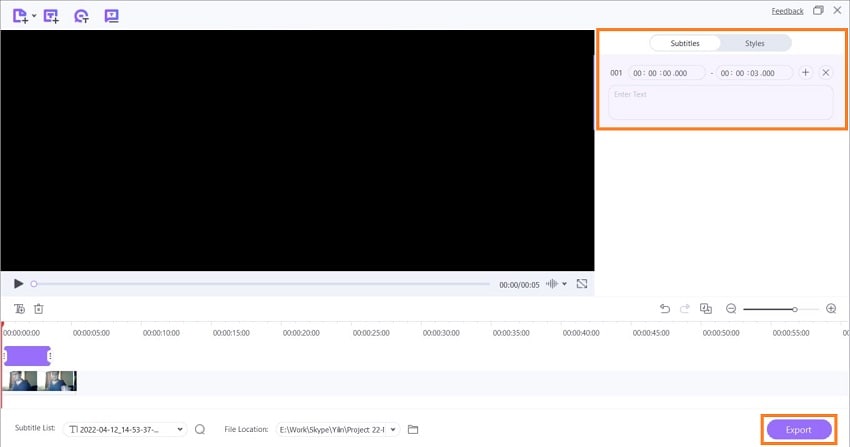The width and height of the screenshot is (850, 447).
Task: Zoom out the timeline
Action: 731,309
